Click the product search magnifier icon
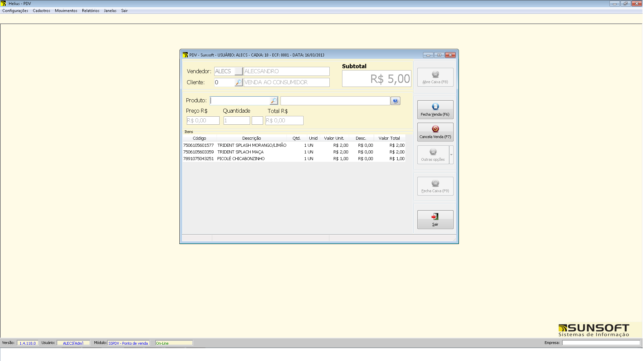The image size is (644, 361). coord(273,101)
